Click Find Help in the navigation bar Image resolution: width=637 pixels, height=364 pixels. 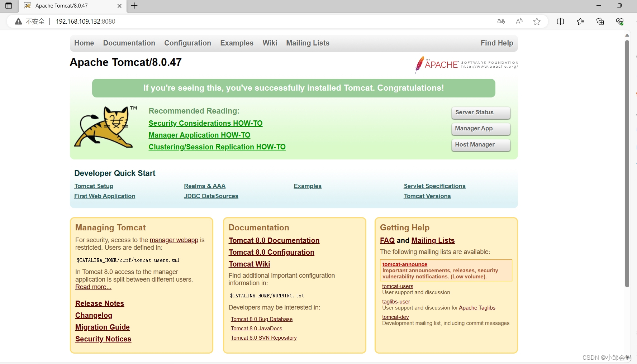pos(497,43)
